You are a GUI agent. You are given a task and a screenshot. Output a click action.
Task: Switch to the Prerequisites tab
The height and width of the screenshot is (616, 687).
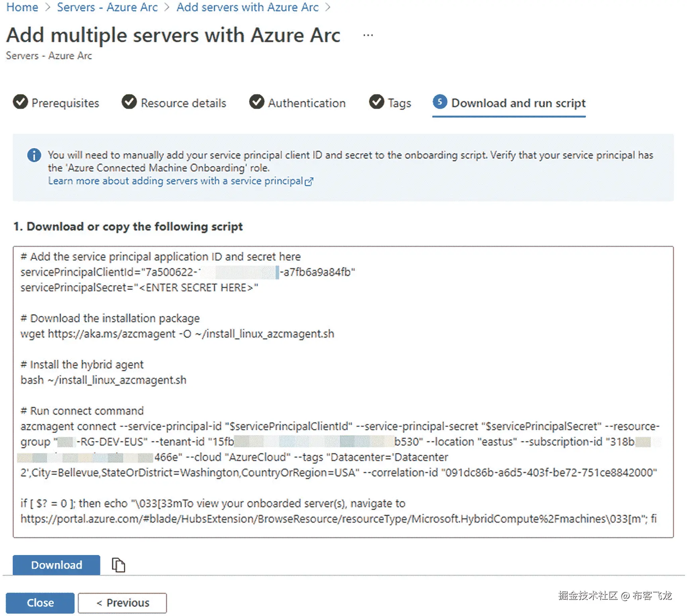pos(56,103)
